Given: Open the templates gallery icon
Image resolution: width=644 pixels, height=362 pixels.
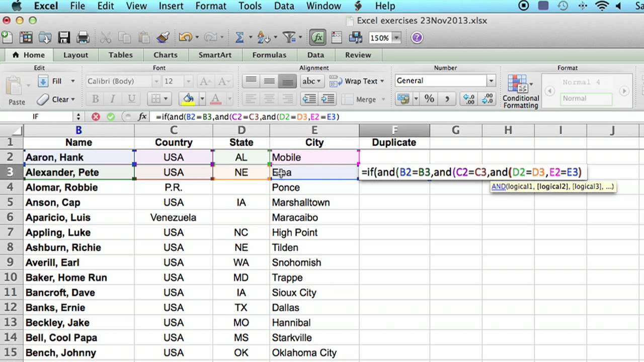Looking at the screenshot, I should 26,37.
